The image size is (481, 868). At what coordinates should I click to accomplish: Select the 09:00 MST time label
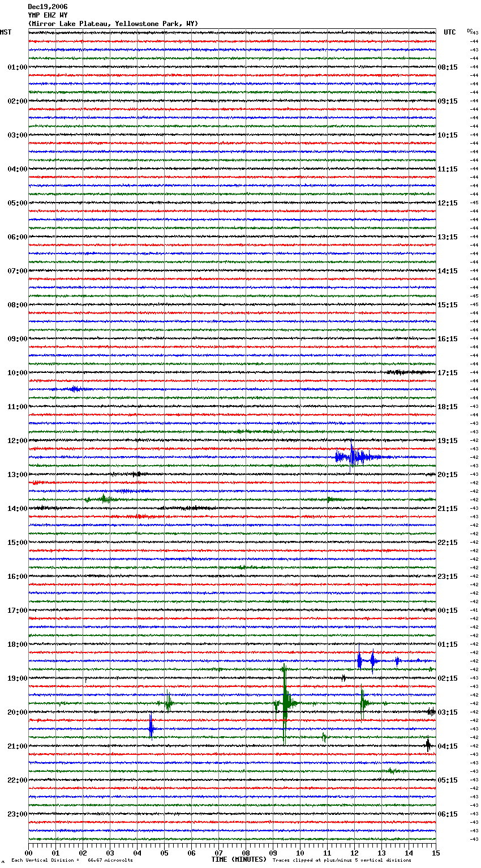pyautogui.click(x=18, y=339)
